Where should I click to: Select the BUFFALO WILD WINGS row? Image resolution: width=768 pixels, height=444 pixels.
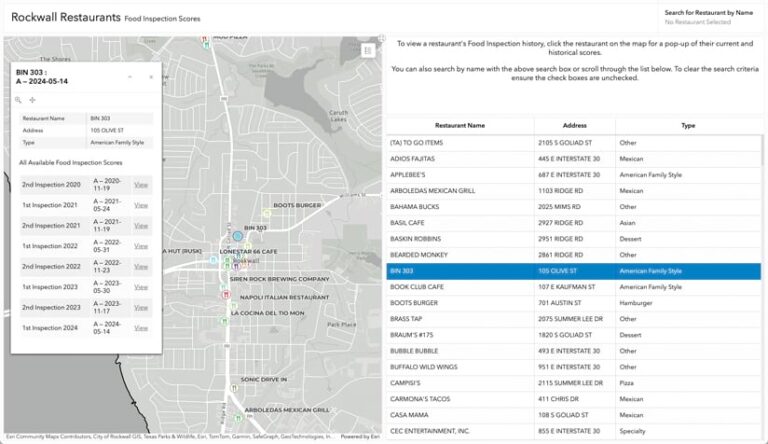point(574,367)
